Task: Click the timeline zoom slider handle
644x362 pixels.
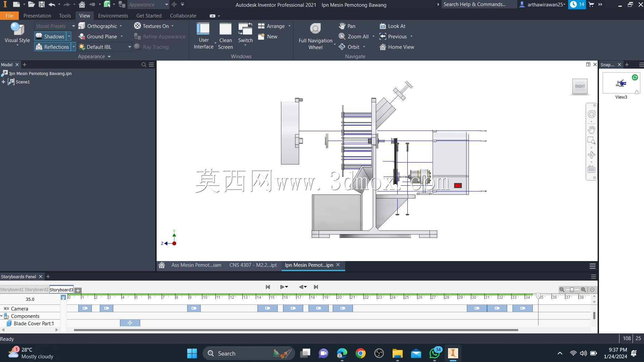Action: click(572, 290)
